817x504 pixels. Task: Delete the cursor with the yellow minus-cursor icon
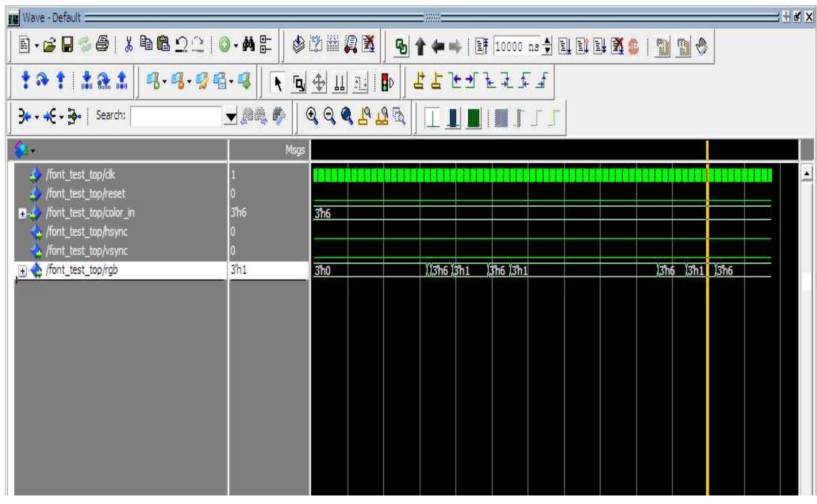coord(436,82)
